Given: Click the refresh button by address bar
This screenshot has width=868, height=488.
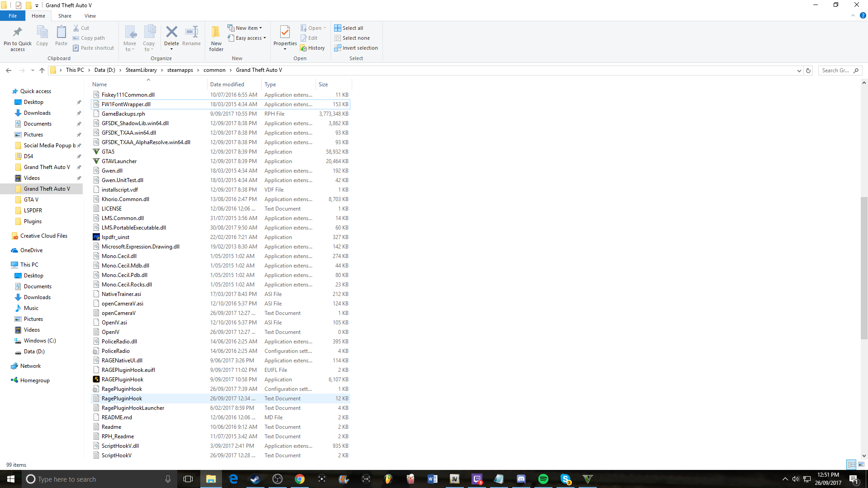Looking at the screenshot, I should coord(808,70).
